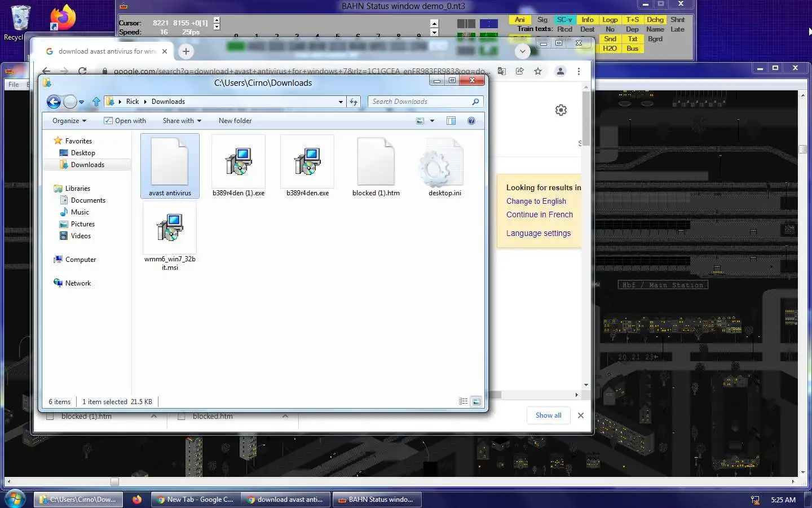812x508 pixels.
Task: Toggle Dchg in BAHN status window
Action: [655, 20]
